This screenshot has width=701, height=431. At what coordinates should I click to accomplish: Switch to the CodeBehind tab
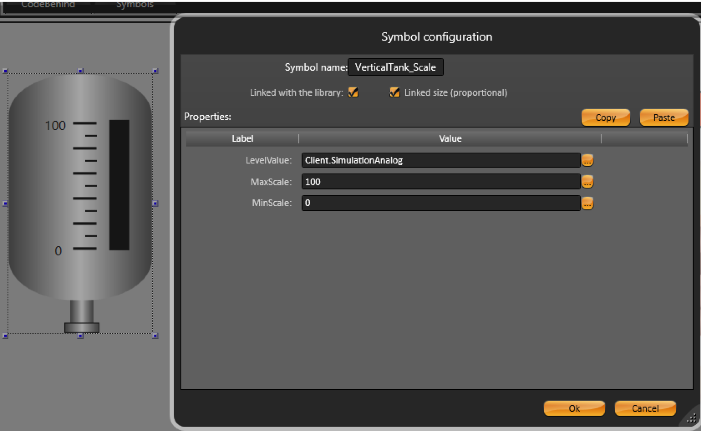click(50, 5)
